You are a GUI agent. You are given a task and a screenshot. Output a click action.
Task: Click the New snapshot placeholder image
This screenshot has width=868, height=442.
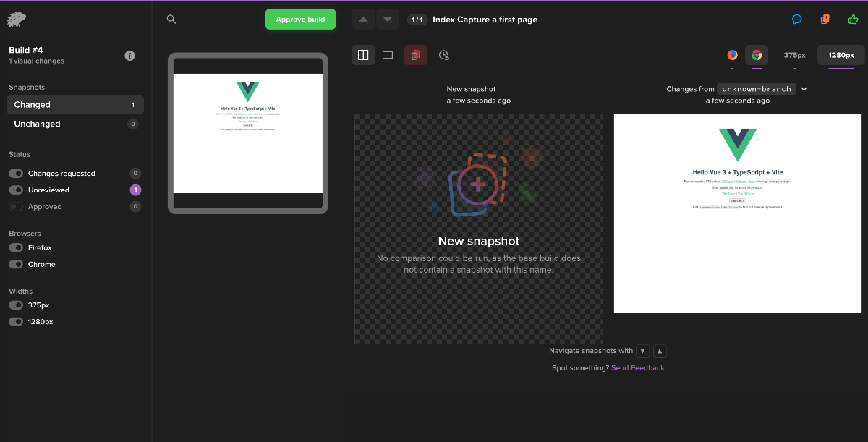tap(479, 229)
